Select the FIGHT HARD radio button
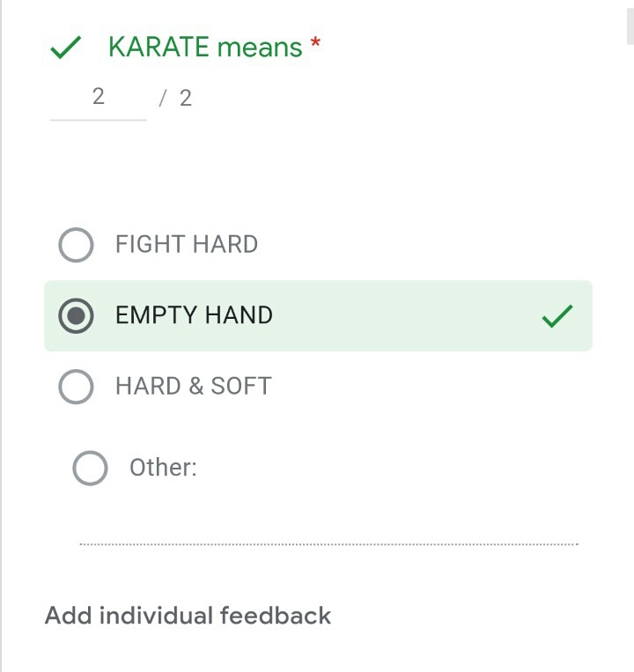634x672 pixels. 76,245
